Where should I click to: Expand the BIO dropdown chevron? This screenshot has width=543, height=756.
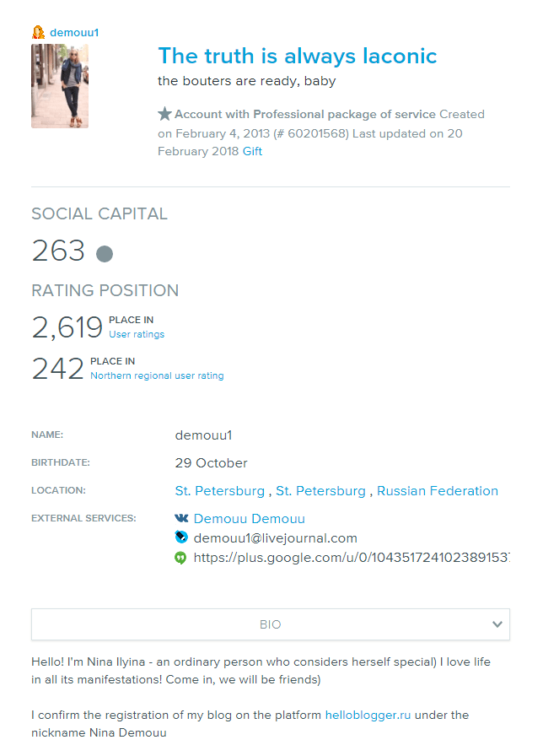coord(497,624)
